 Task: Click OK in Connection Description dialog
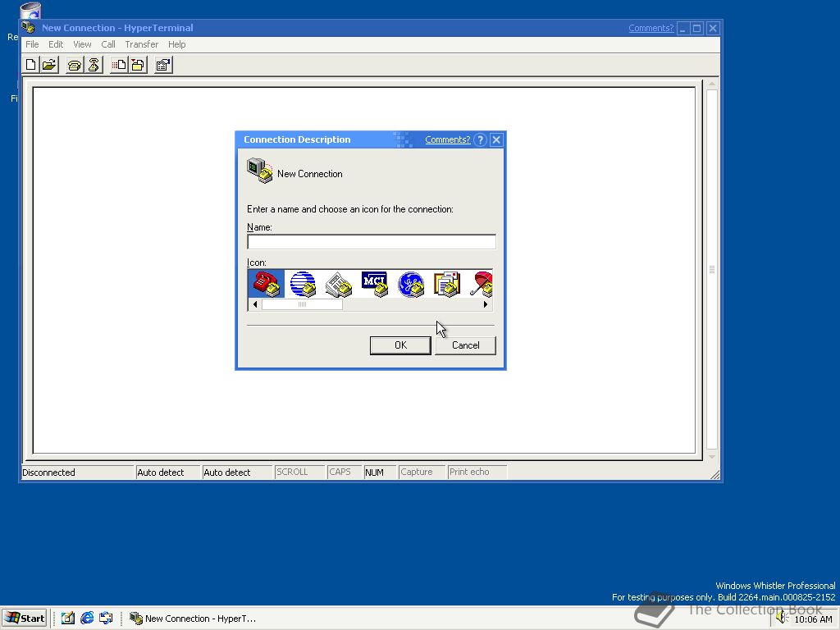[400, 345]
